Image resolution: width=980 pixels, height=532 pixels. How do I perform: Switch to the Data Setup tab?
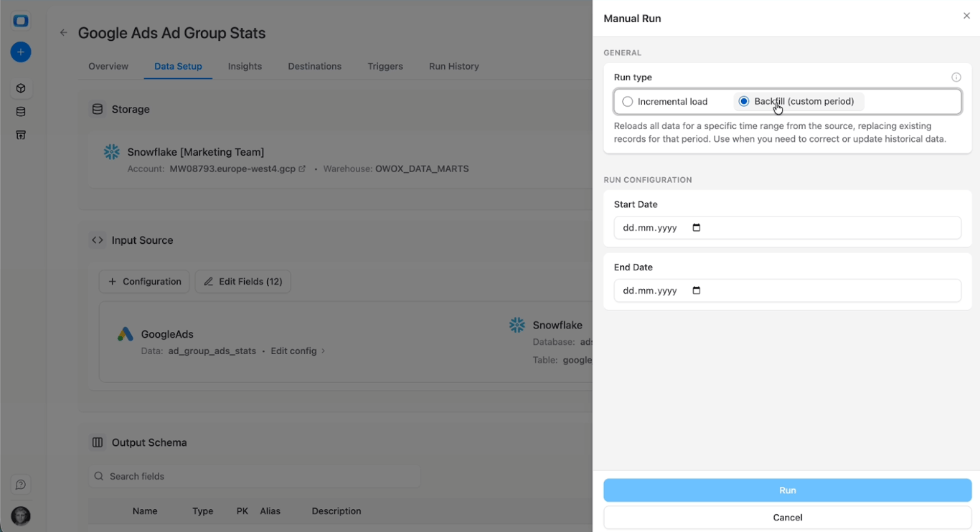click(178, 66)
